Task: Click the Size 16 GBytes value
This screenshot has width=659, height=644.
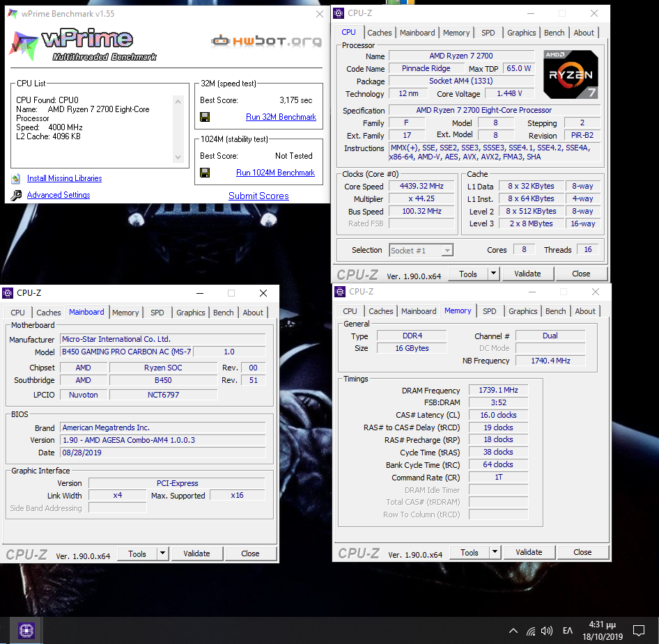Action: pyautogui.click(x=412, y=348)
